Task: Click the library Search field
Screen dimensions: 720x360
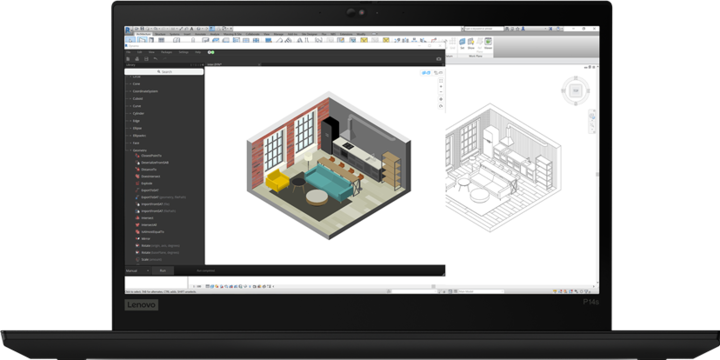Action: 164,72
